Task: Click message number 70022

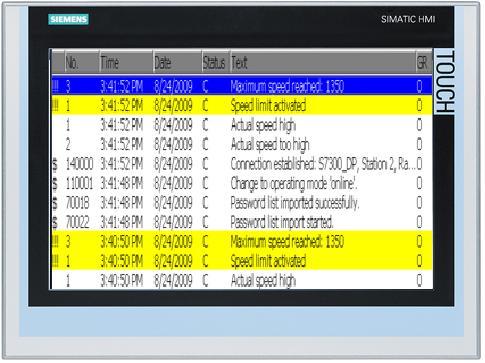Action: click(77, 222)
